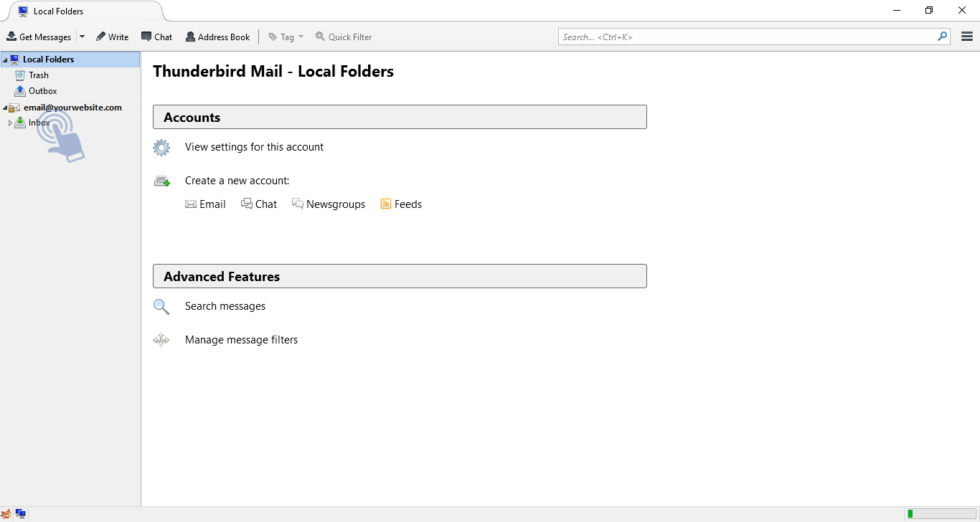Select Local Folders in the folder pane

coord(70,60)
